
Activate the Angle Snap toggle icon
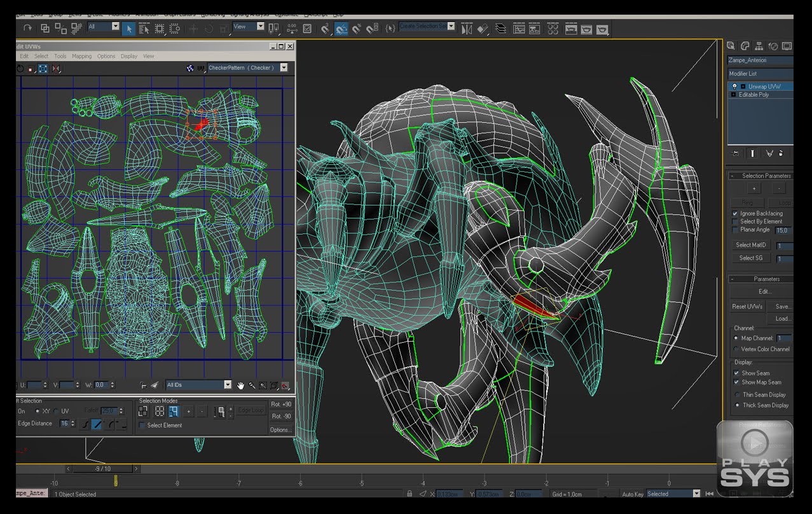342,29
